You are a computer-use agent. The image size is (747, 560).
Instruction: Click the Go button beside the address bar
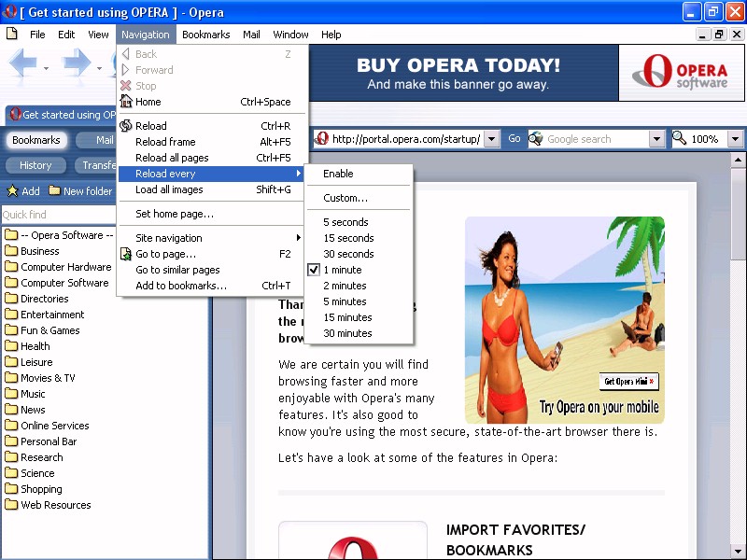pyautogui.click(x=514, y=138)
